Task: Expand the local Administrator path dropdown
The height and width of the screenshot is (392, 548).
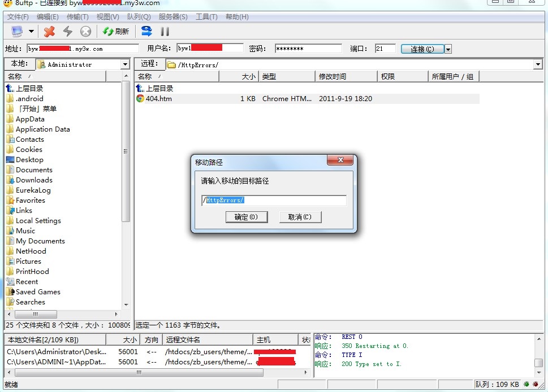Action: (125, 64)
